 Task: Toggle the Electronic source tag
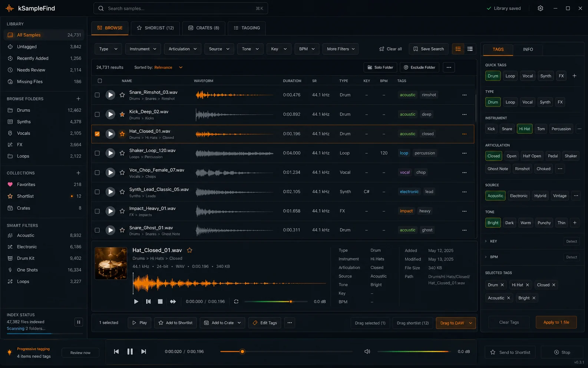coord(519,195)
